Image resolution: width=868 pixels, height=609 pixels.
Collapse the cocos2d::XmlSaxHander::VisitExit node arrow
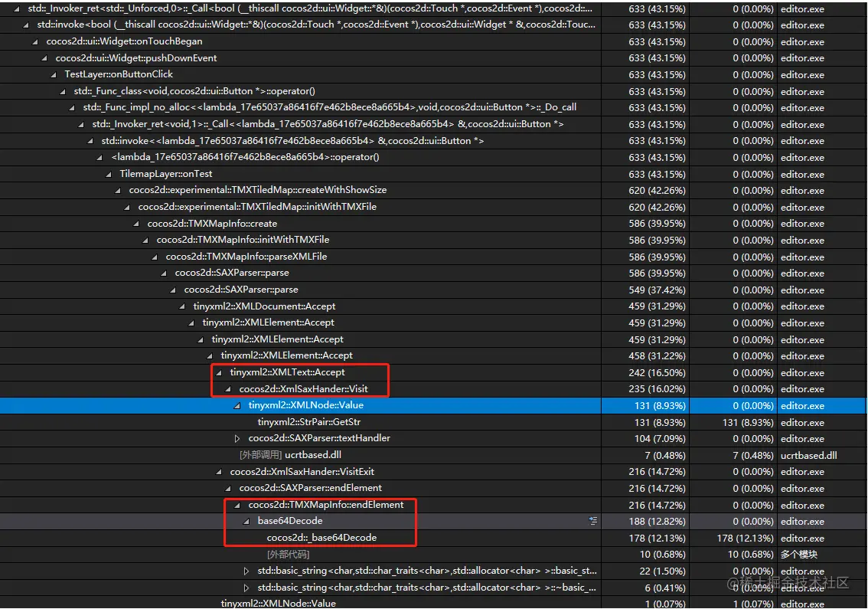coord(219,472)
